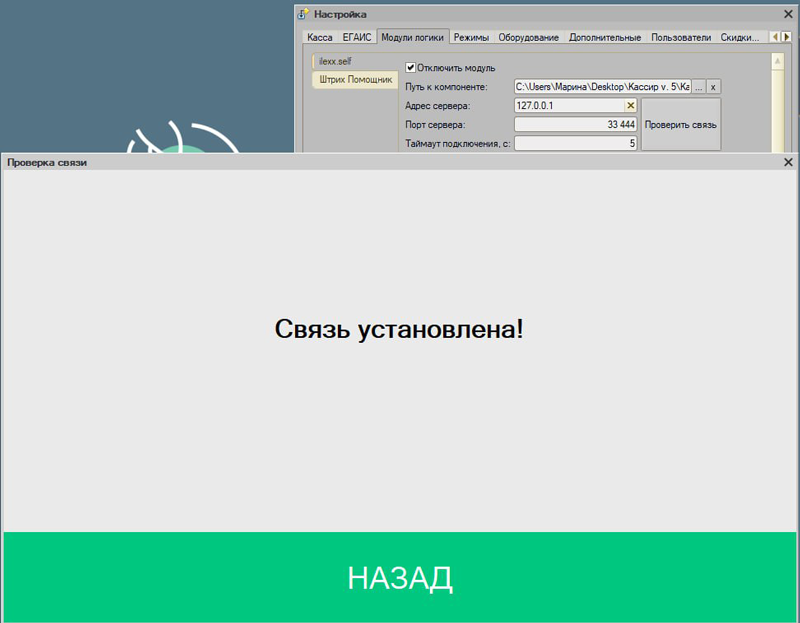Click the green НАЗАД button
The image size is (800, 623).
tap(399, 577)
